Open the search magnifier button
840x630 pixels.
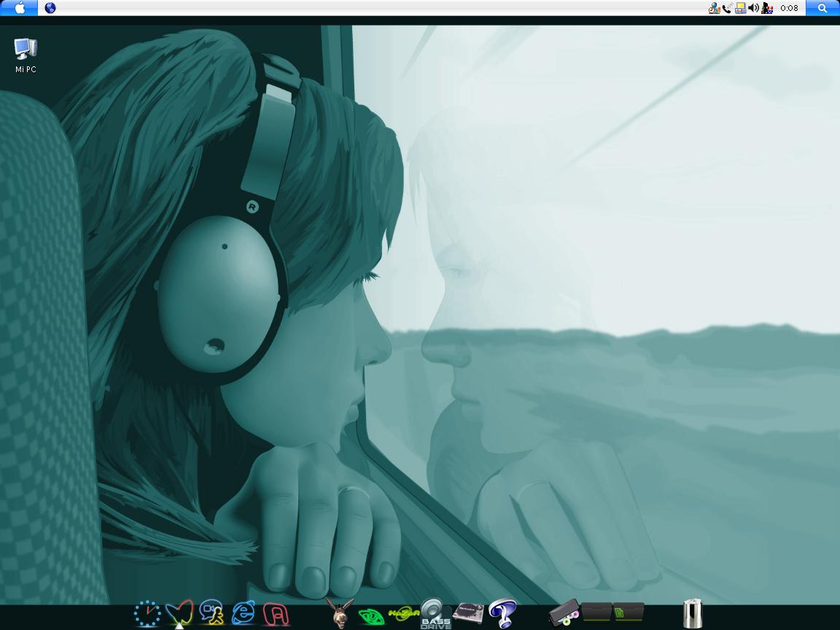click(822, 7)
